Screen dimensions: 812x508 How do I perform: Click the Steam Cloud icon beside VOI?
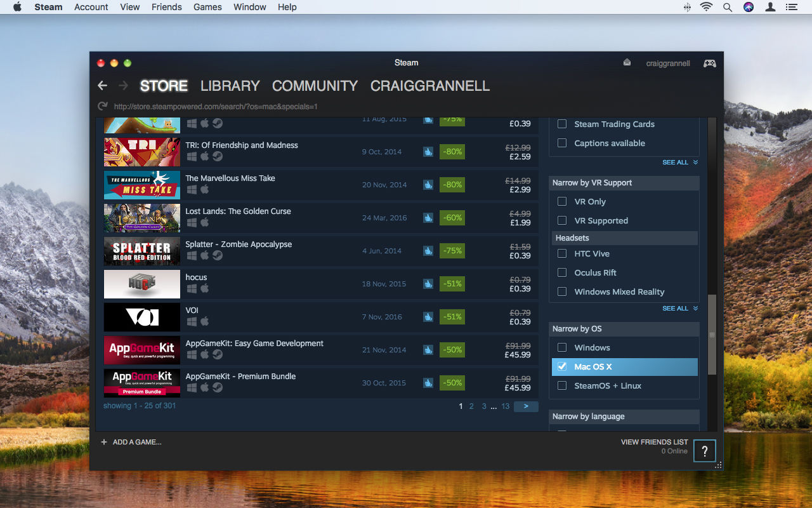[x=428, y=317]
